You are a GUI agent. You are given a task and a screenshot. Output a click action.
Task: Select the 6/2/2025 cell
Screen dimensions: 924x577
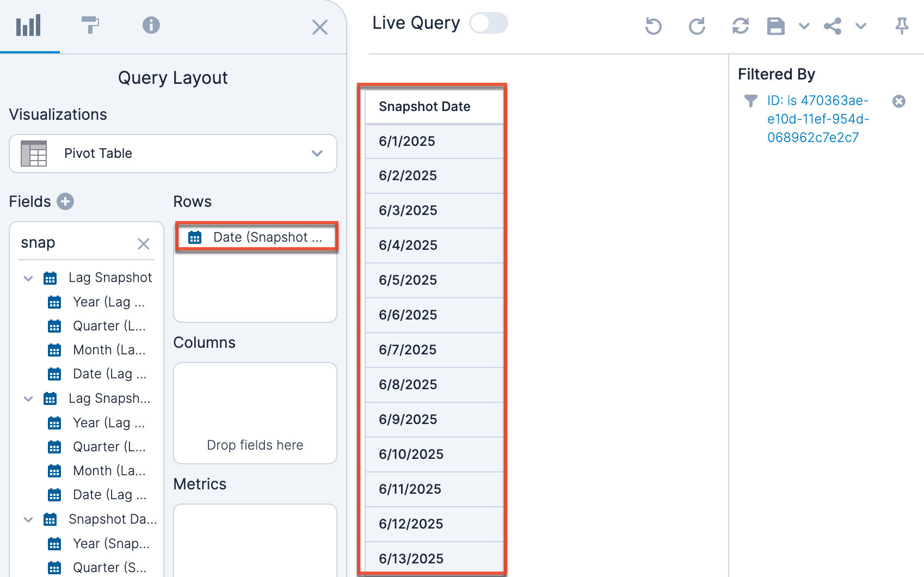coord(434,176)
